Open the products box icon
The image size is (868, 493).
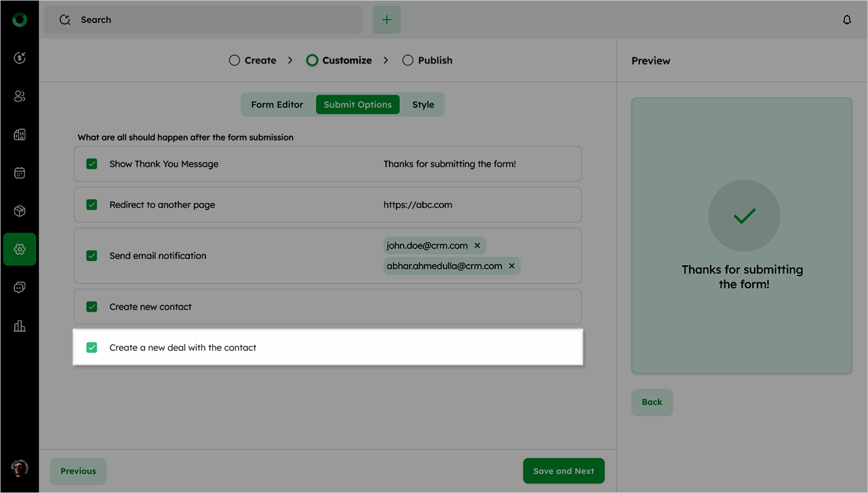click(20, 211)
